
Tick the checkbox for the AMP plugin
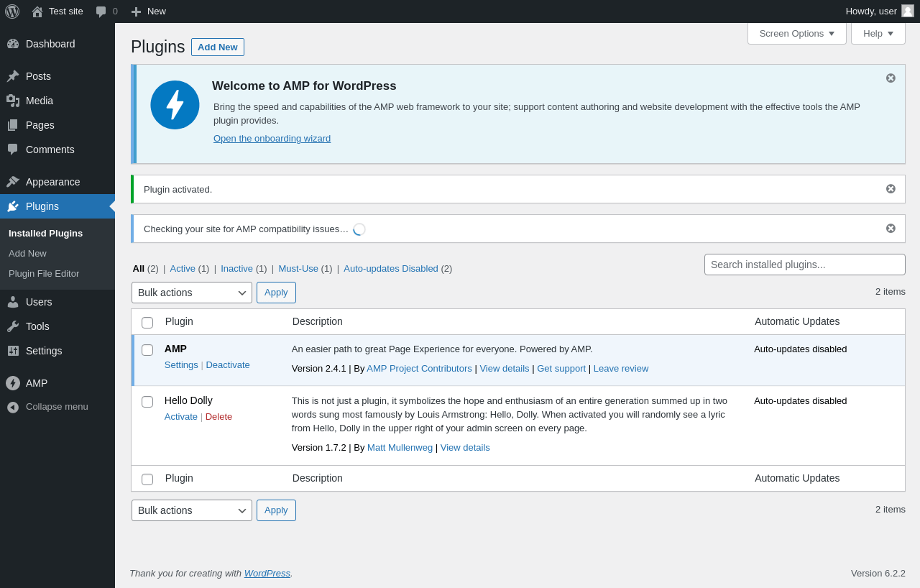click(x=147, y=350)
